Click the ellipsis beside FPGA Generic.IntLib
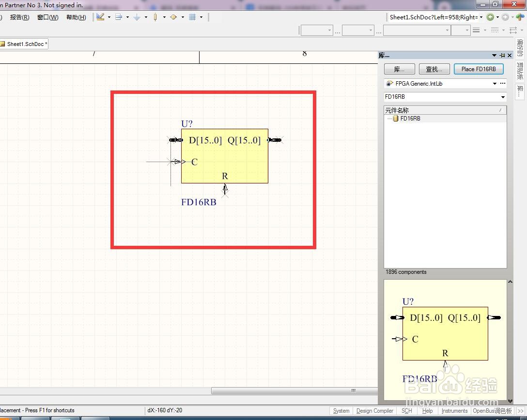This screenshot has height=420, width=527. click(503, 83)
